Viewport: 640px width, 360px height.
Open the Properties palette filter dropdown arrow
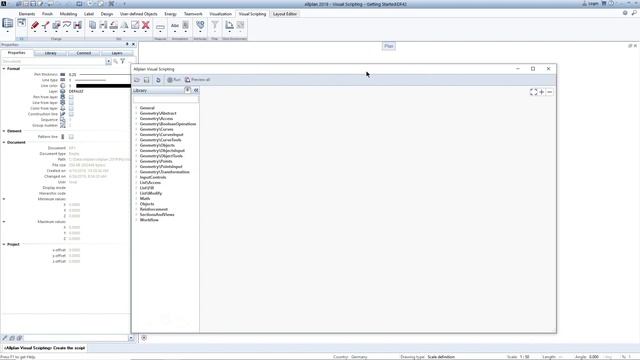[108, 61]
